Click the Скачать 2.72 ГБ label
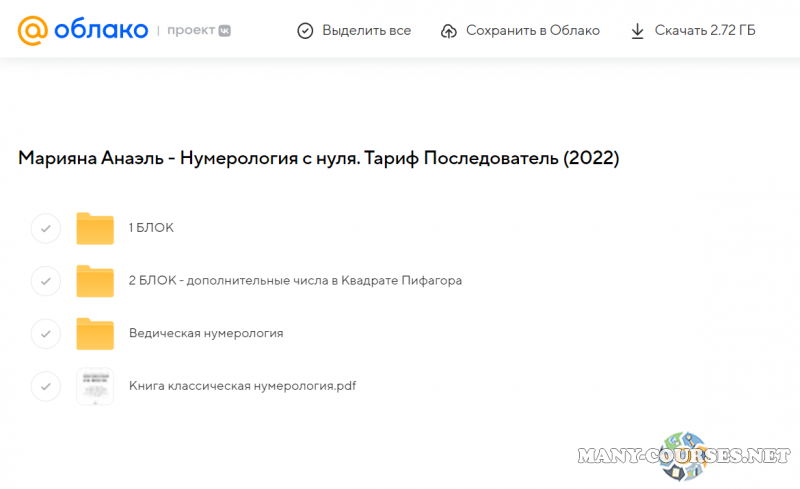 [705, 31]
